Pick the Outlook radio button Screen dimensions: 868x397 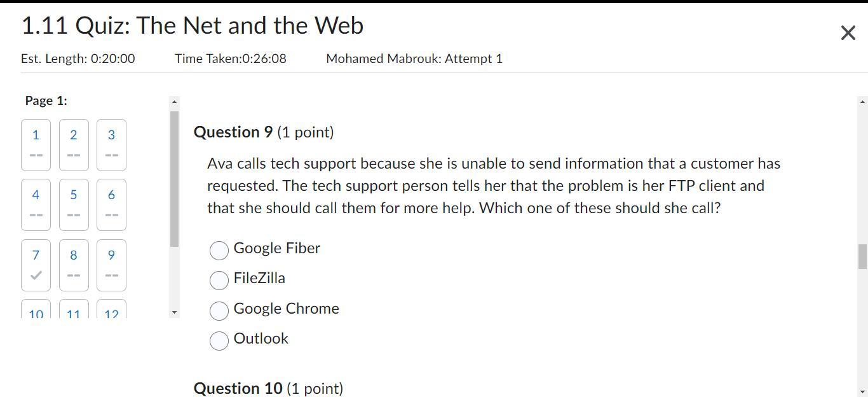[x=219, y=340]
